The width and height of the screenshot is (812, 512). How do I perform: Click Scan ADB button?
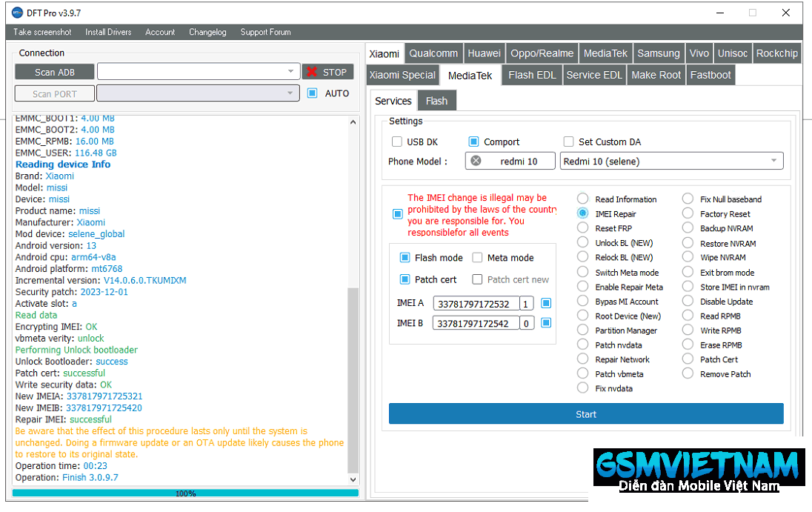pos(54,72)
